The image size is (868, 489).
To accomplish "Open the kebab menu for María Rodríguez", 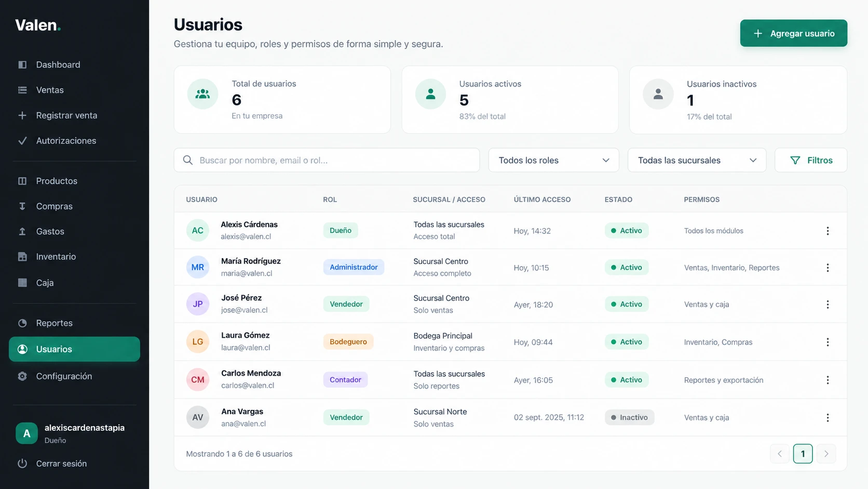I will coord(828,268).
